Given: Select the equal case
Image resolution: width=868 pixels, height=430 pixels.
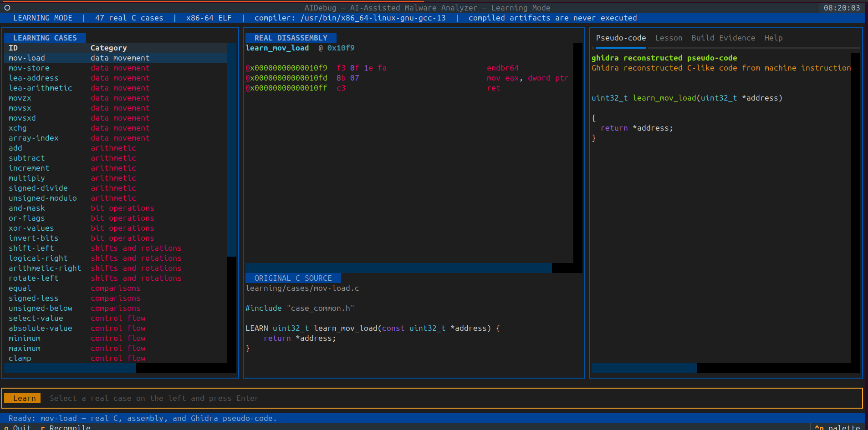Looking at the screenshot, I should click(x=116, y=288).
